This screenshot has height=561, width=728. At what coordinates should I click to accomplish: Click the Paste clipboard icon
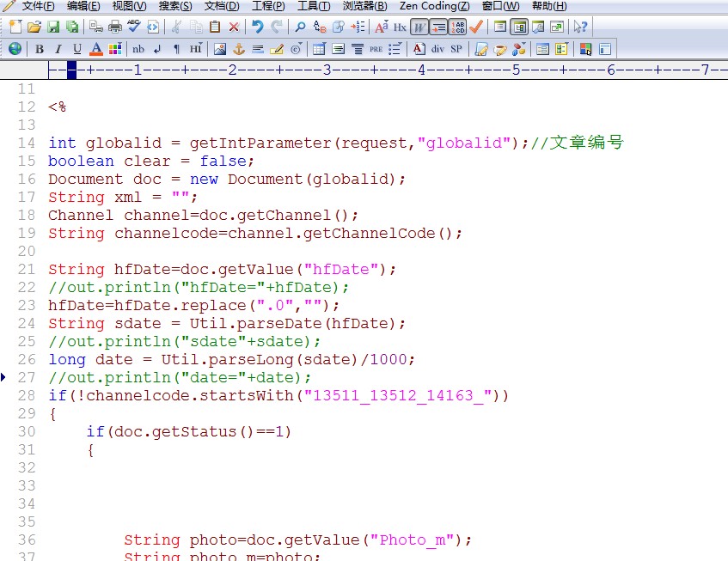point(215,27)
